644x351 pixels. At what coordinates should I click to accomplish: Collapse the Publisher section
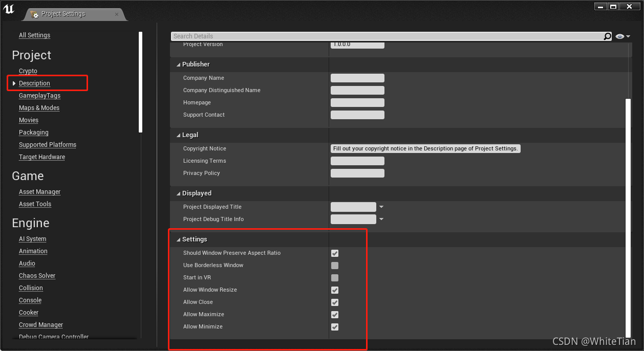tap(178, 64)
